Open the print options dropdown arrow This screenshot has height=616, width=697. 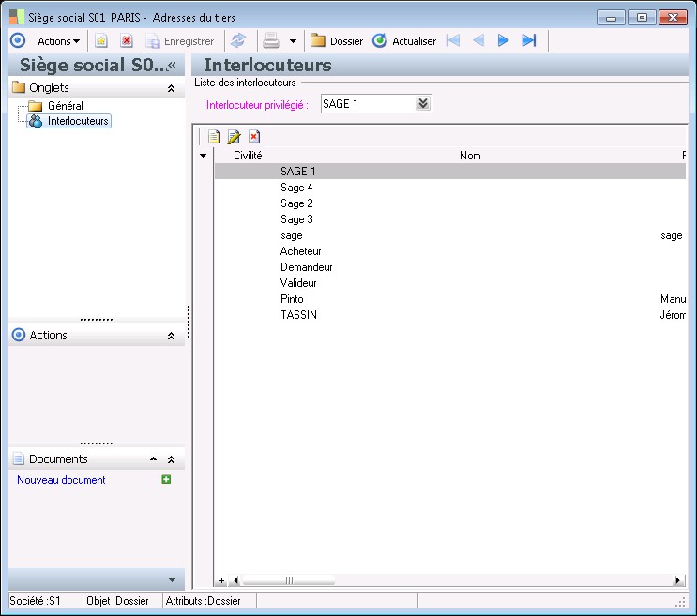(293, 41)
